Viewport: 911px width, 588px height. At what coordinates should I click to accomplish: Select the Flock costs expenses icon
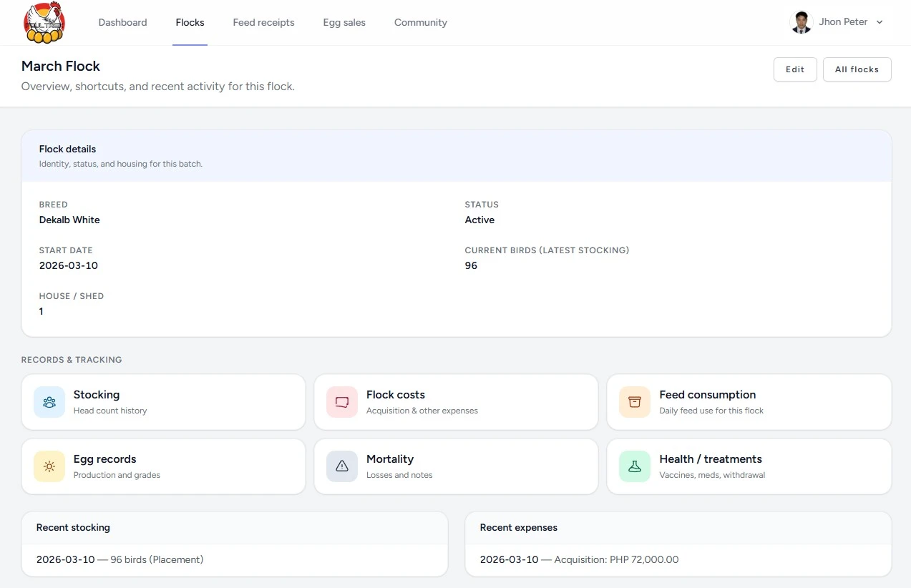[x=341, y=401]
